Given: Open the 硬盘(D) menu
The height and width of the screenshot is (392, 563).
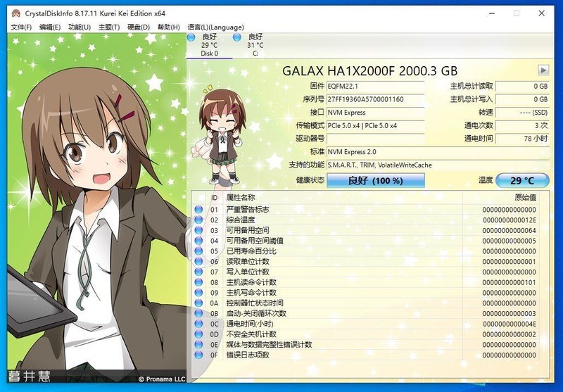Looking at the screenshot, I should pos(138,27).
